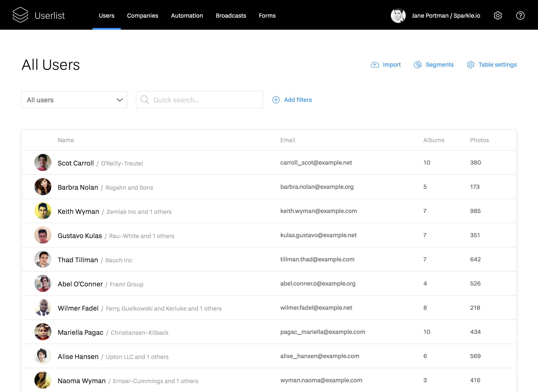Click the Userlist stacked layers logo
The image size is (538, 392).
20,15
